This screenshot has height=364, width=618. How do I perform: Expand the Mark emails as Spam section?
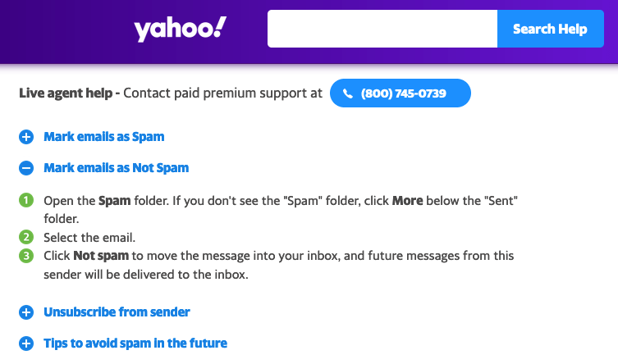pos(103,137)
